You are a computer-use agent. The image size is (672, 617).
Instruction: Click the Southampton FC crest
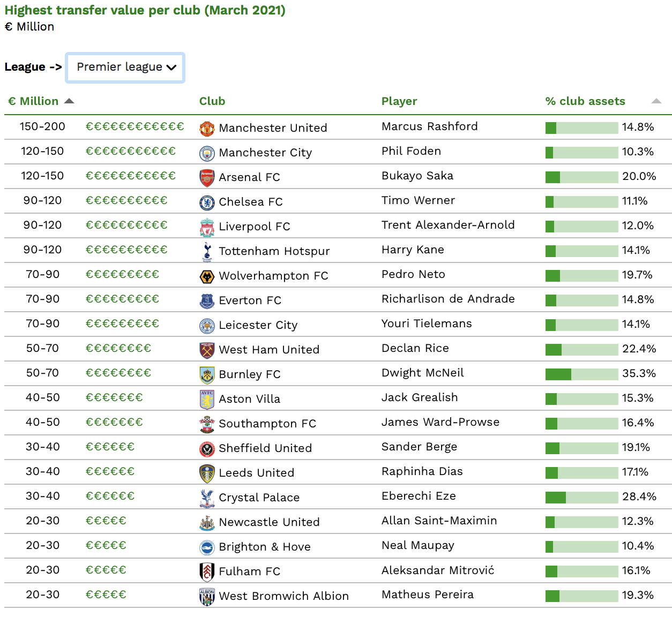[207, 424]
